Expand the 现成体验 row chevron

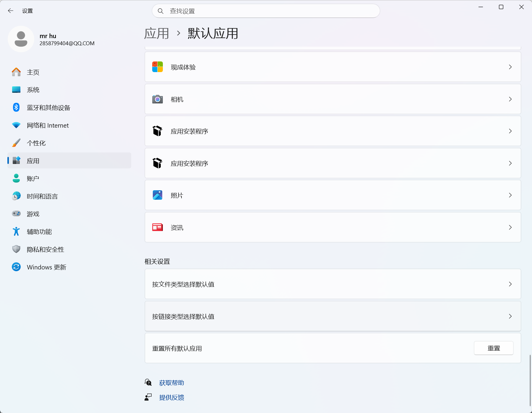(x=510, y=67)
